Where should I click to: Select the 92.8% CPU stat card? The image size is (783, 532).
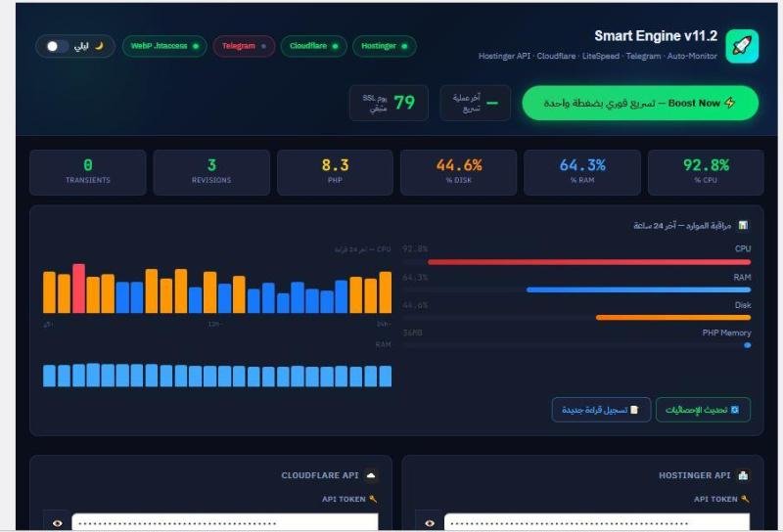point(705,172)
